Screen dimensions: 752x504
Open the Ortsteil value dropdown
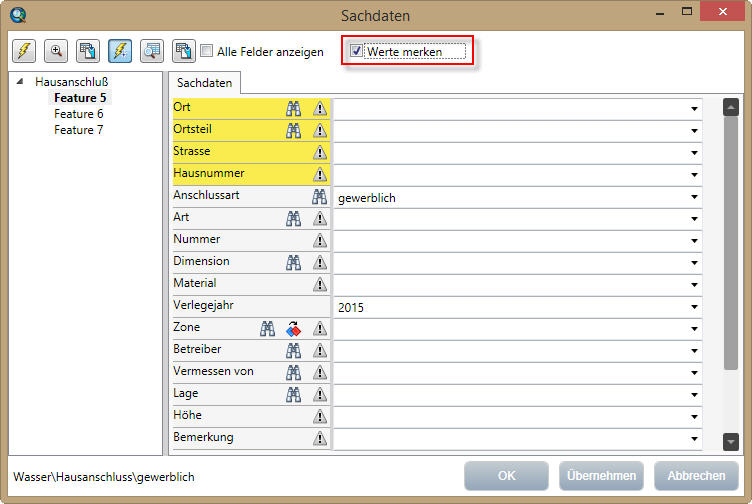click(694, 131)
